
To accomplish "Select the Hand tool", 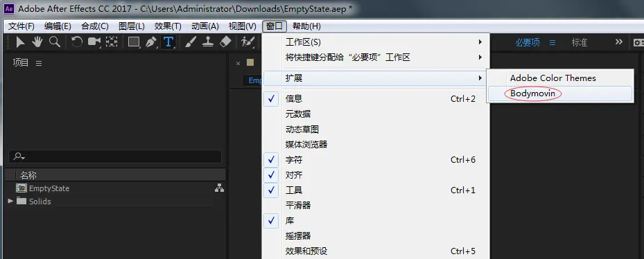I will (37, 42).
